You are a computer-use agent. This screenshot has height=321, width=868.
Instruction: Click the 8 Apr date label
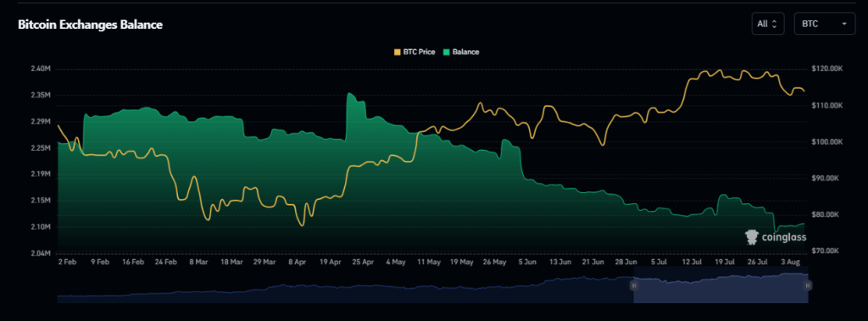coord(298,262)
